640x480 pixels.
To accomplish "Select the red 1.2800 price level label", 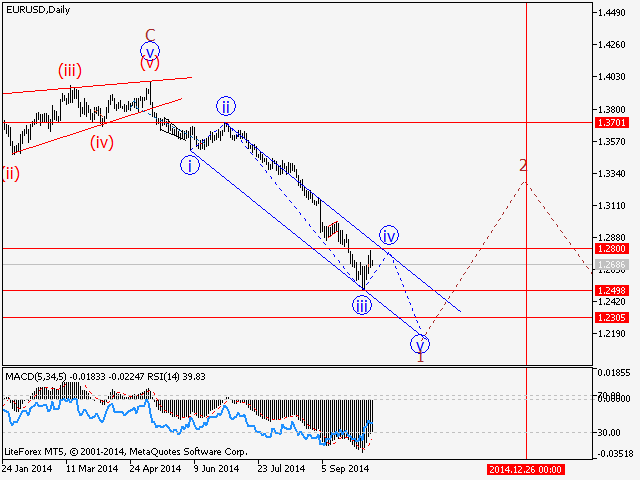I will point(611,249).
